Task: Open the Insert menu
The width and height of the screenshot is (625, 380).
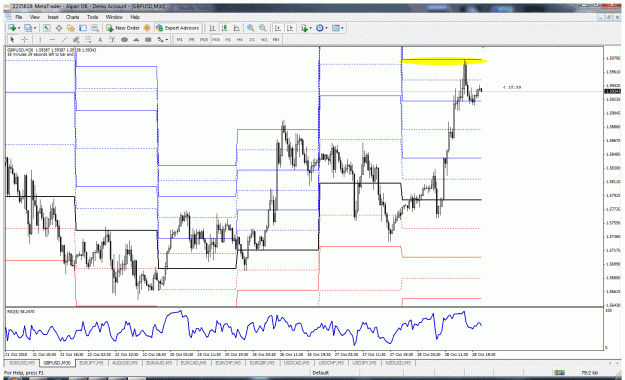Action: click(53, 17)
